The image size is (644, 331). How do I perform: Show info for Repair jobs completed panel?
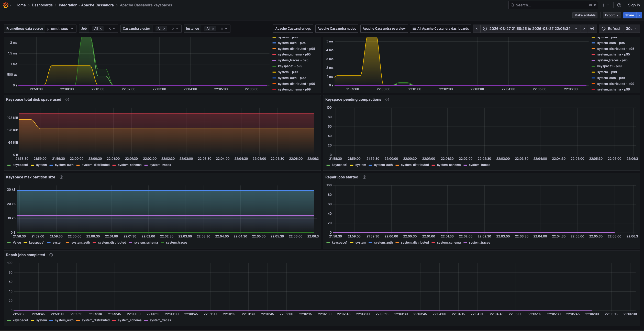coord(51,255)
